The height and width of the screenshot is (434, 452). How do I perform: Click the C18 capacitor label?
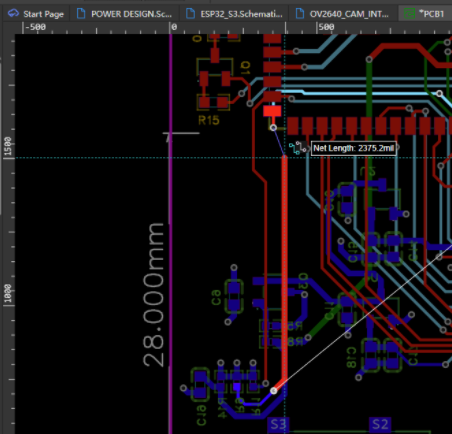tap(351, 357)
